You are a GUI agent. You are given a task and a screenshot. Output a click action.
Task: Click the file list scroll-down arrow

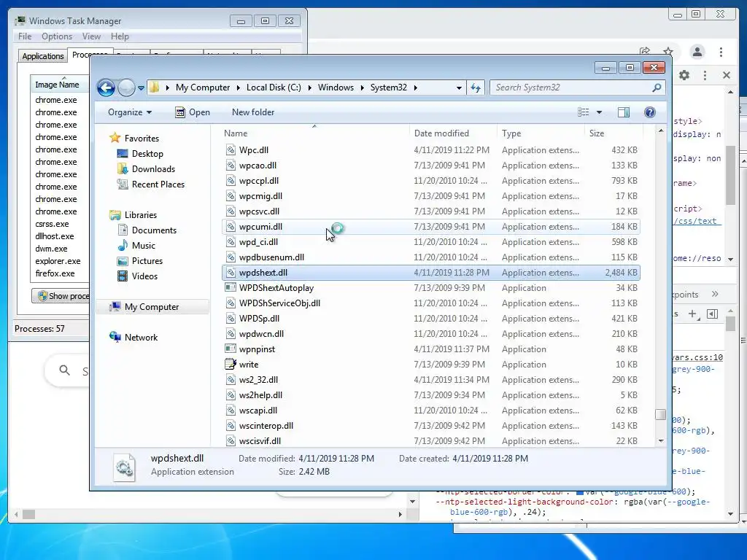point(661,441)
